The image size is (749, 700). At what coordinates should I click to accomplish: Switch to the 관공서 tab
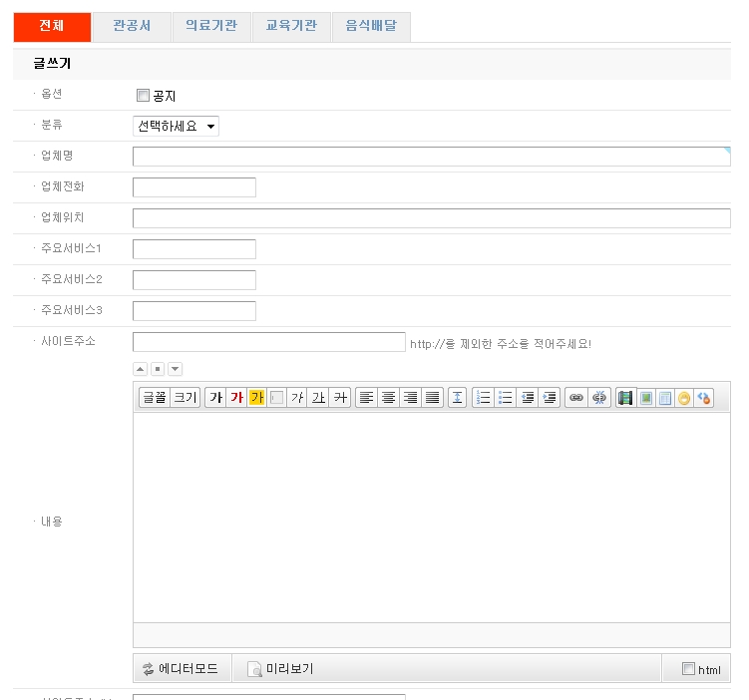[132, 27]
